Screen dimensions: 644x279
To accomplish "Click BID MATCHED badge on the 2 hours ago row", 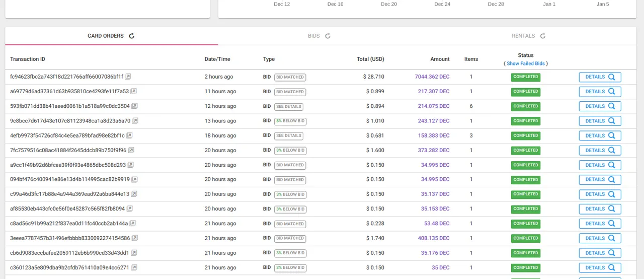I will pyautogui.click(x=290, y=77).
